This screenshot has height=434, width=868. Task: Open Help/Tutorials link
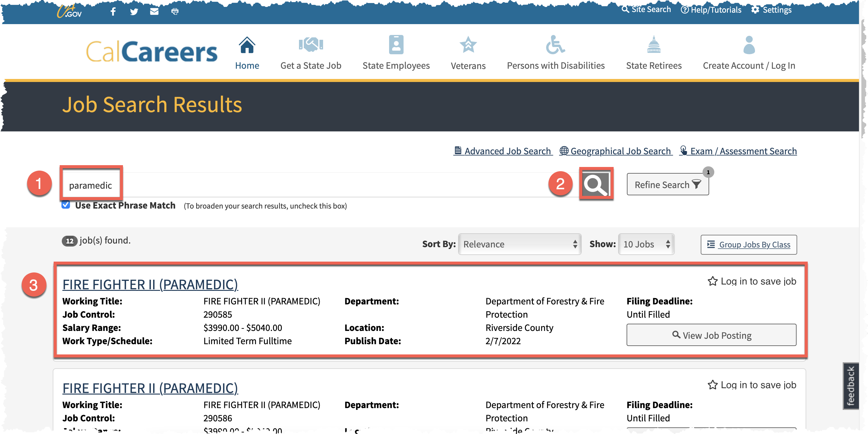[711, 10]
